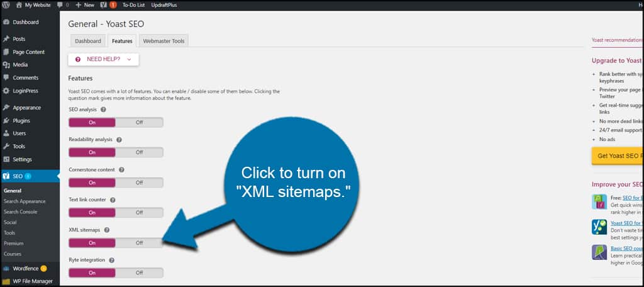Turn Cornerstone content Off
This screenshot has width=644, height=287.
pyautogui.click(x=139, y=183)
